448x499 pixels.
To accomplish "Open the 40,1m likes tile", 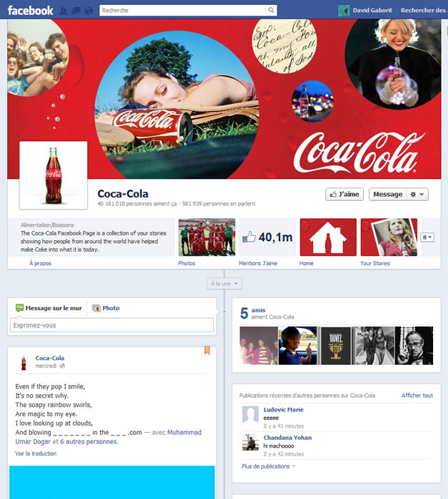I will coord(268,237).
